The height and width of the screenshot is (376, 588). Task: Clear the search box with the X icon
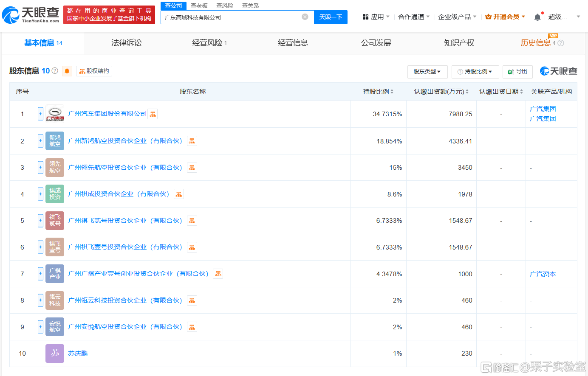(x=305, y=17)
